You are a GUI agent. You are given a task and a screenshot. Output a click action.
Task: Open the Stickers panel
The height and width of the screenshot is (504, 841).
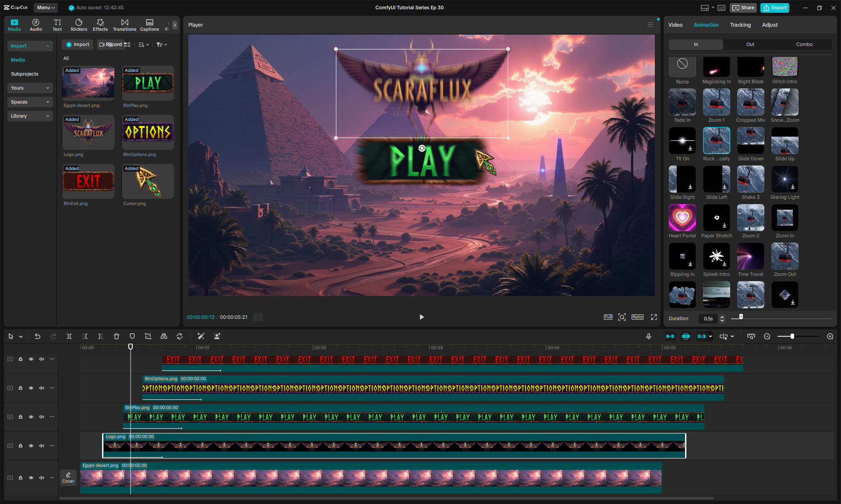click(79, 25)
